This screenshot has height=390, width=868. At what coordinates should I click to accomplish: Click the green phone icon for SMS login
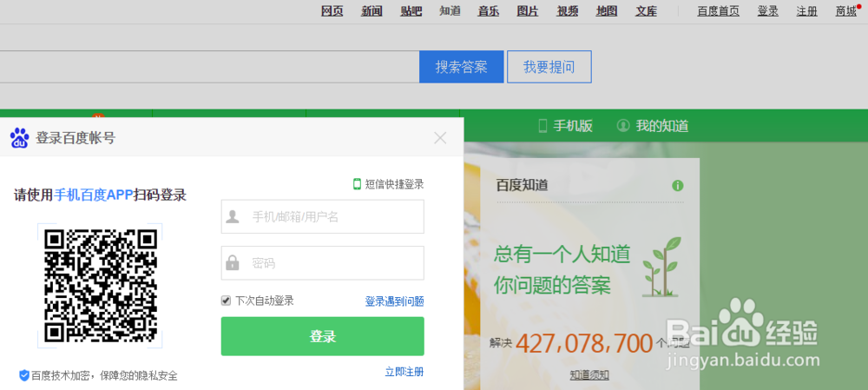[x=357, y=184]
